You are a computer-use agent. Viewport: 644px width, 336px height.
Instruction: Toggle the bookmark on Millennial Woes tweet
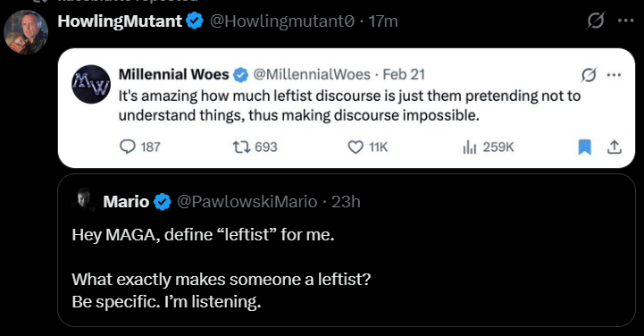(x=584, y=147)
